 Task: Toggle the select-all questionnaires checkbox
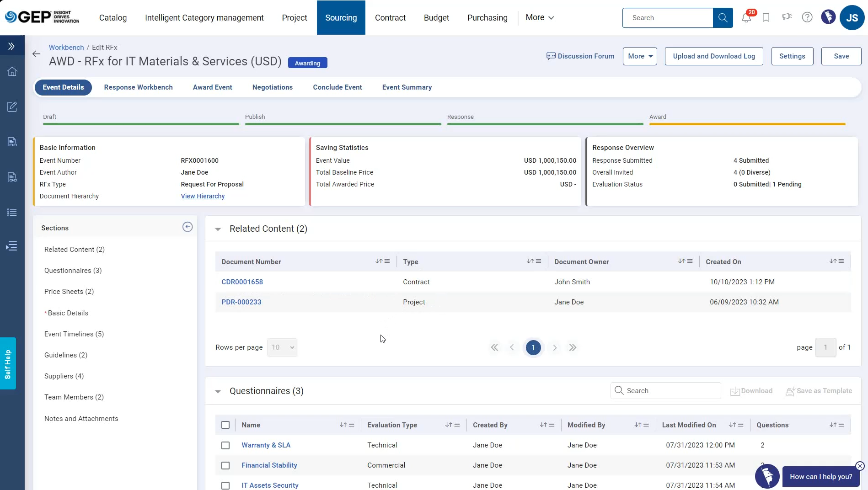(x=225, y=425)
